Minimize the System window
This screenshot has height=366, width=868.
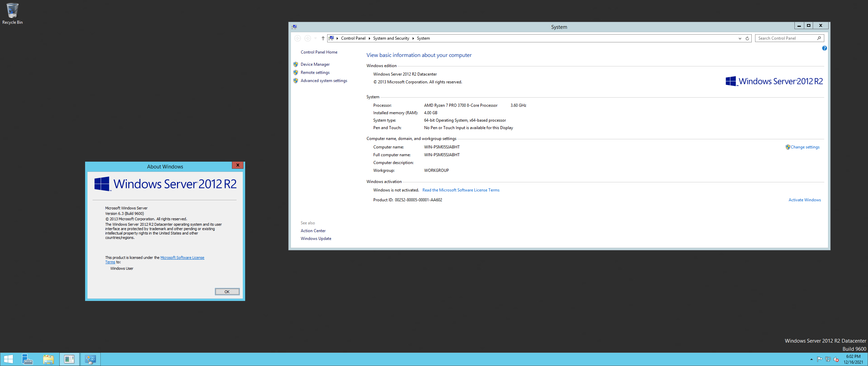point(799,26)
